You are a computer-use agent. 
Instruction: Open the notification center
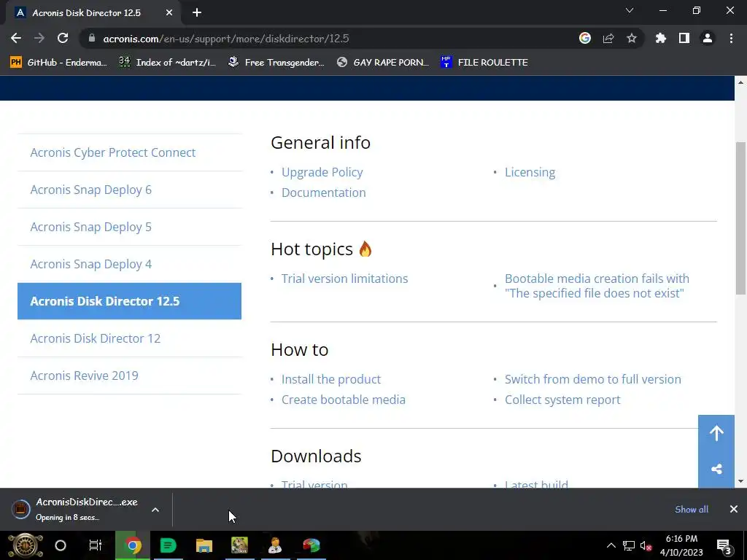(724, 546)
